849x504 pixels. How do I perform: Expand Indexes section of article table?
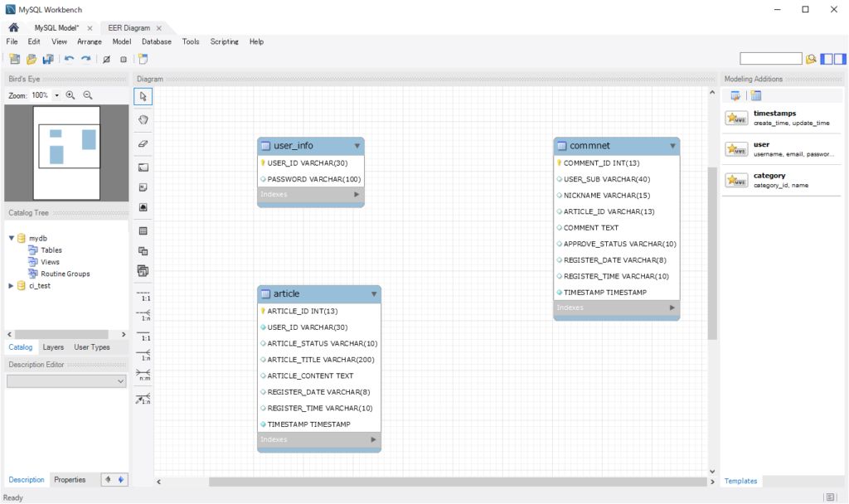pos(373,439)
